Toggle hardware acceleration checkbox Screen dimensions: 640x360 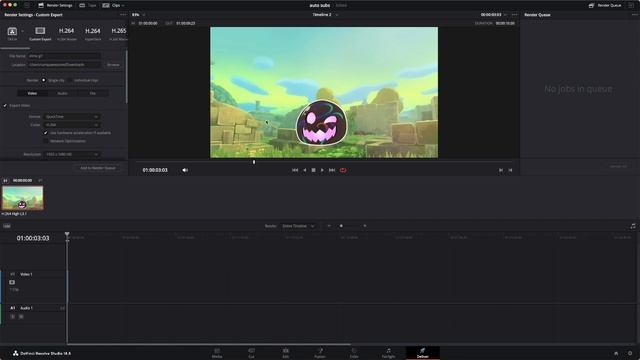[x=46, y=133]
